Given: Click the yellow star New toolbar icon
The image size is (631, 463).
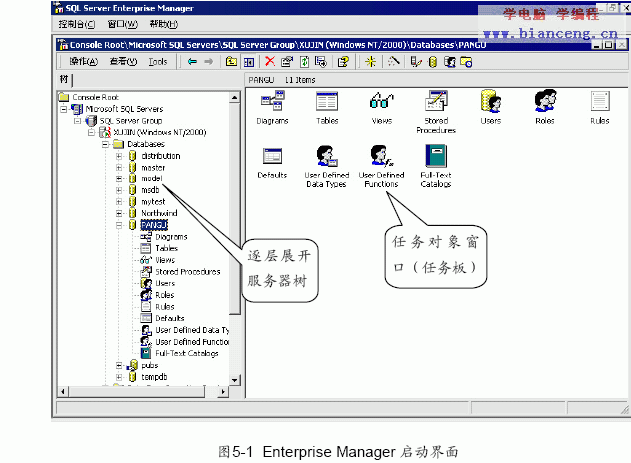Looking at the screenshot, I should pyautogui.click(x=370, y=62).
